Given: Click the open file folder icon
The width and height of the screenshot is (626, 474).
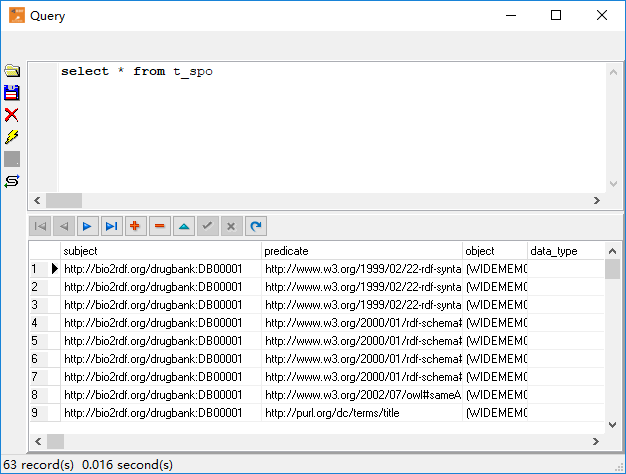Looking at the screenshot, I should (12, 71).
